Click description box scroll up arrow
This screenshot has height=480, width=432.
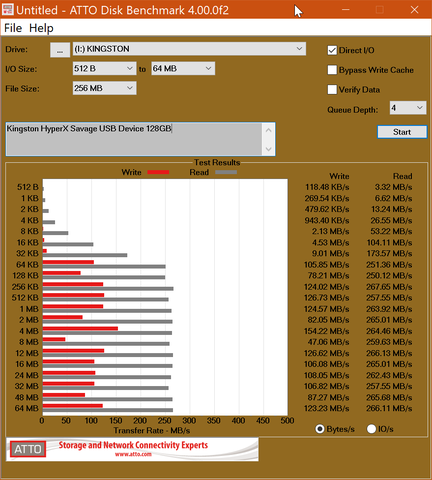[269, 130]
